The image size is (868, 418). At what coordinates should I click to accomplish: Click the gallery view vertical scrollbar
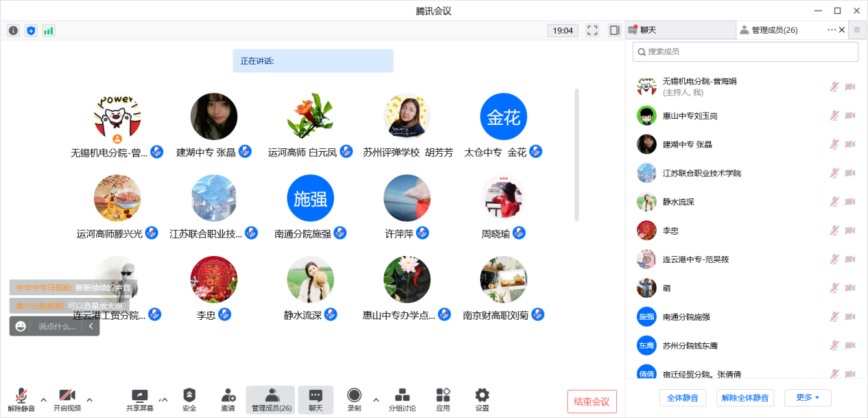click(x=576, y=154)
